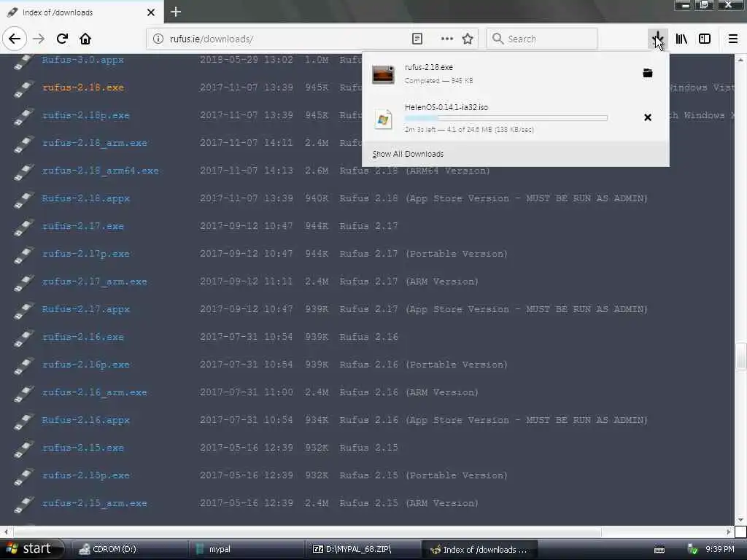The height and width of the screenshot is (560, 747).
Task: Download rufus-2.18p.exe portable link
Action: point(86,115)
